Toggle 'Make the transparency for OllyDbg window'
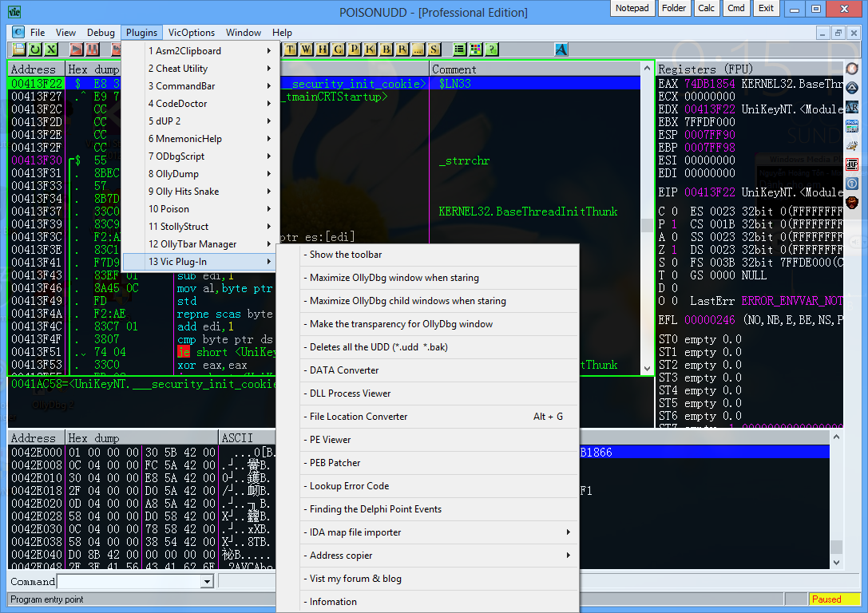This screenshot has height=613, width=868. pos(438,324)
